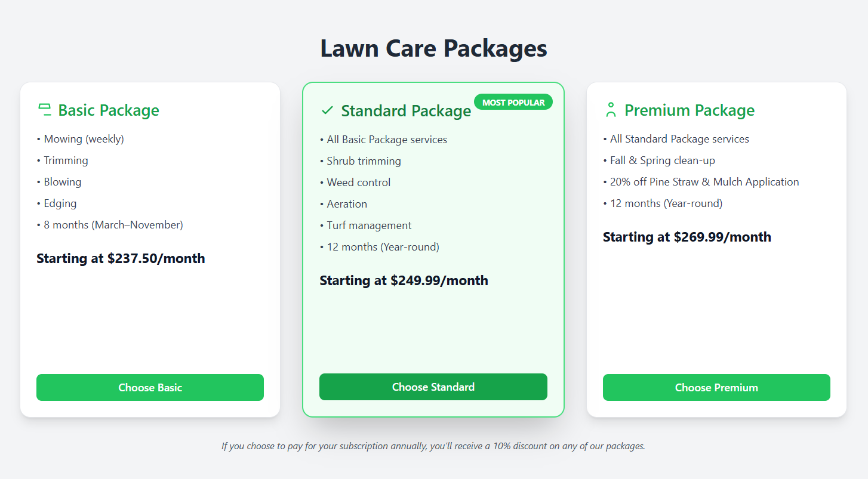Click the Standard Package checkmark icon

tap(327, 110)
